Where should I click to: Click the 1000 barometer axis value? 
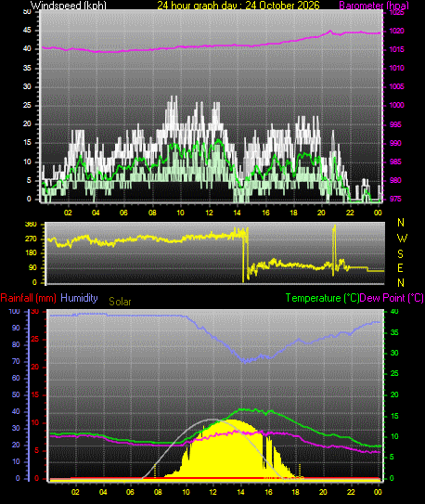pos(397,106)
